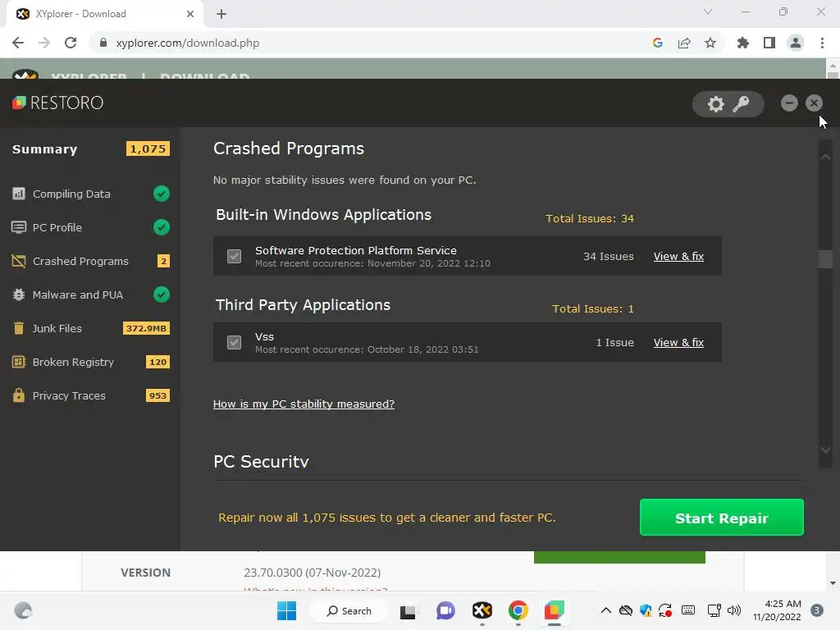Viewport: 840px width, 630px height.
Task: Select Privacy Traces in sidebar
Action: coord(69,396)
